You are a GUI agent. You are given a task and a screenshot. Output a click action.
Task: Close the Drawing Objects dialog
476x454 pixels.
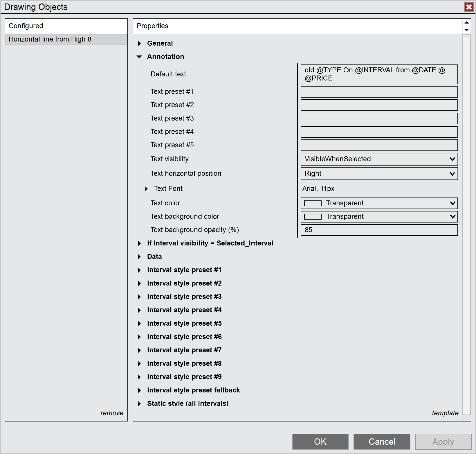469,7
